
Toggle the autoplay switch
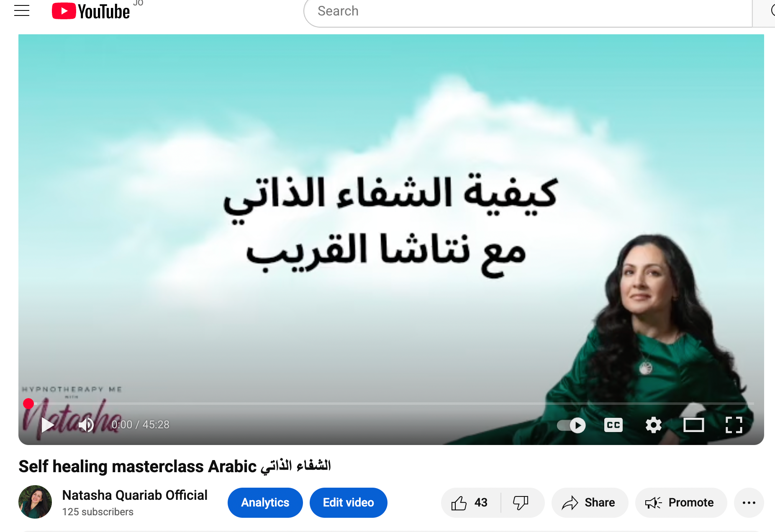[x=572, y=425]
